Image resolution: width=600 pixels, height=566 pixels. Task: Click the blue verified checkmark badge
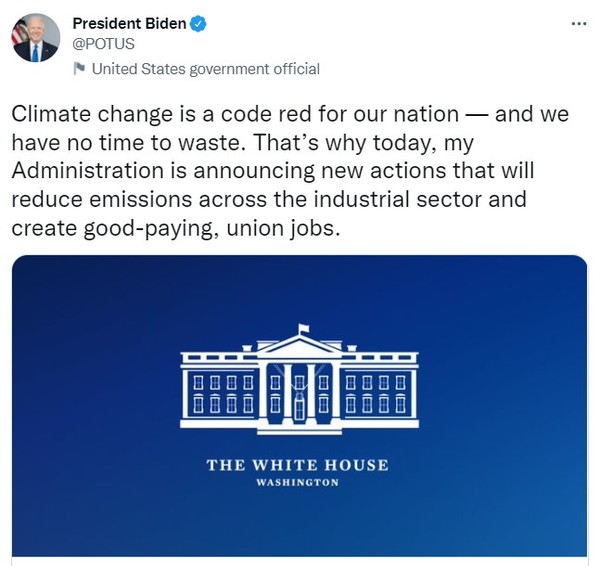(198, 24)
